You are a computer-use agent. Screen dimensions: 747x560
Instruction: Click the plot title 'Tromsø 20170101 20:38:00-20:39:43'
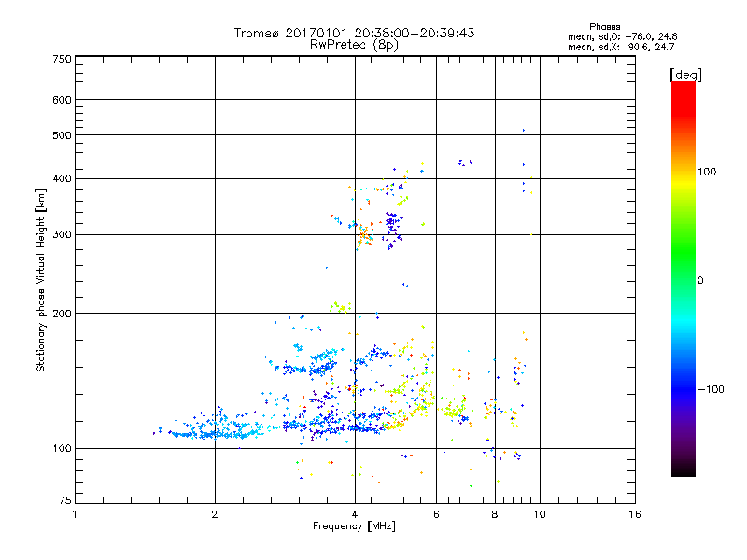354,33
